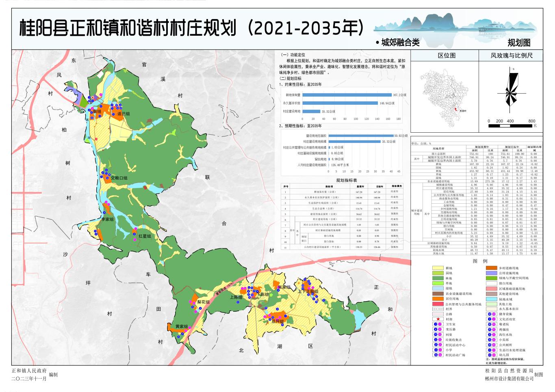This screenshot has height=392, width=555.
Task: Click the 豆坪组 village label
Action: click(x=278, y=321)
